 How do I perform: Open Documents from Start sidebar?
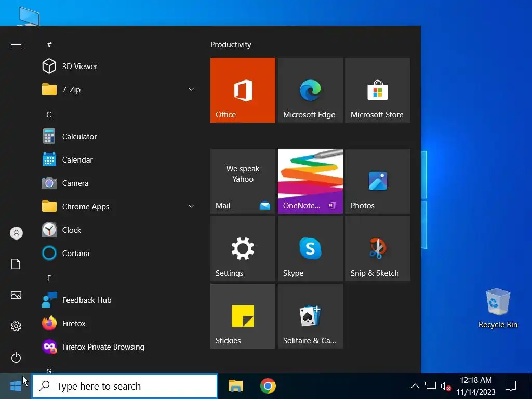(16, 264)
